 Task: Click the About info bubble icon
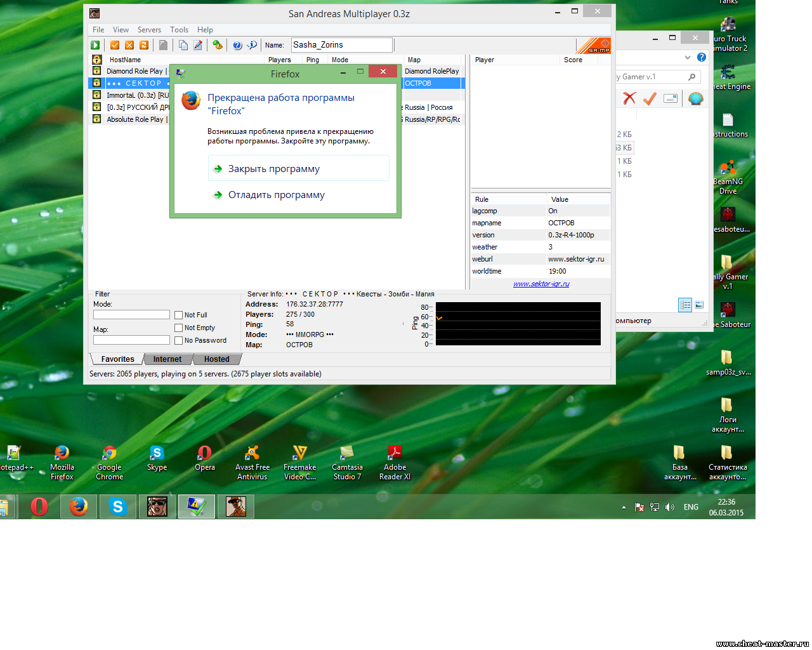[x=252, y=45]
